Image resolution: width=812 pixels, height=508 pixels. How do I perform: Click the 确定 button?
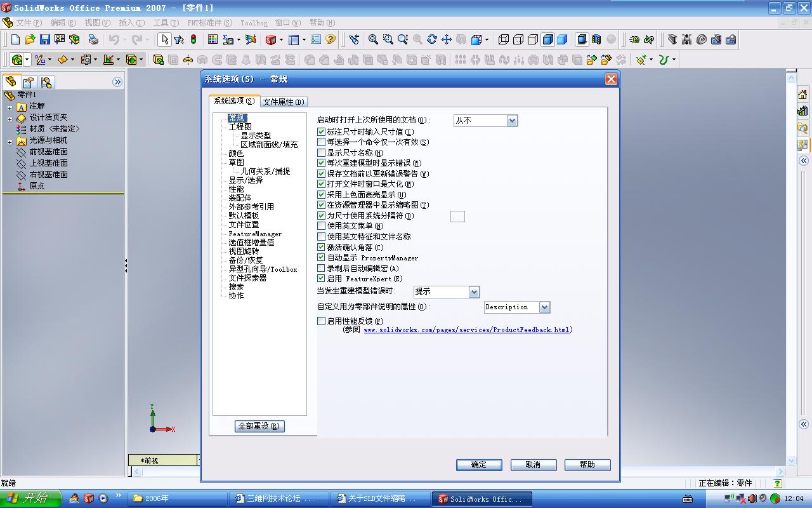[479, 465]
